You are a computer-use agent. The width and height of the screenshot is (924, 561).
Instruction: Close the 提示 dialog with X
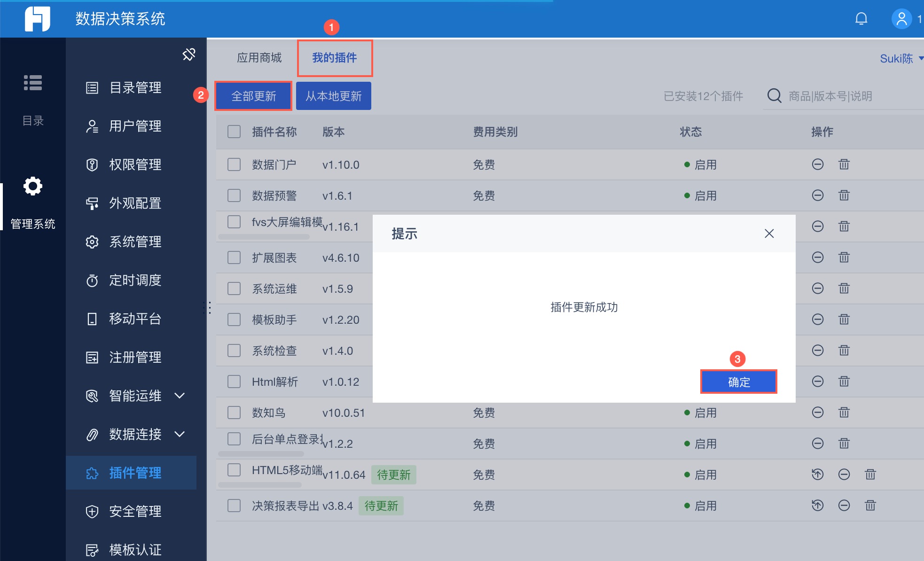click(769, 234)
